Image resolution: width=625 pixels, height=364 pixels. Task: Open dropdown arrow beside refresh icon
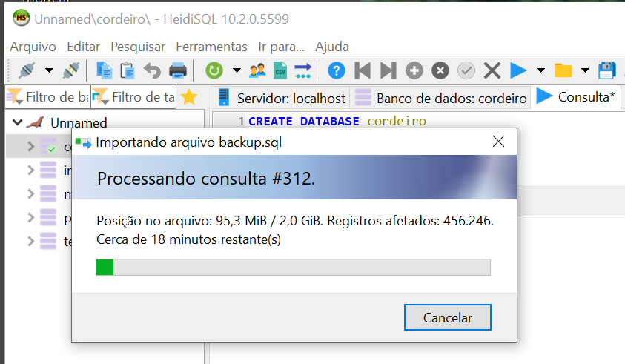[237, 70]
